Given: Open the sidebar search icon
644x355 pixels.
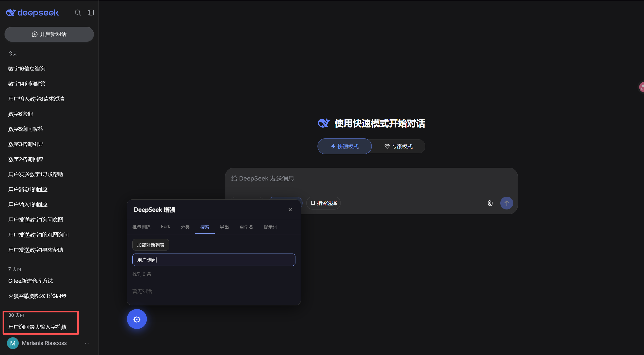Looking at the screenshot, I should [78, 13].
